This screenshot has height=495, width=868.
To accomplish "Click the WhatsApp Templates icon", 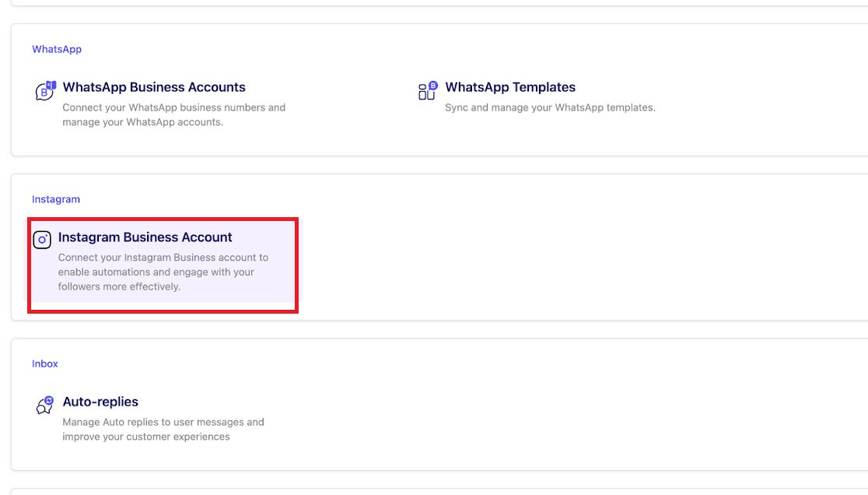I will tap(427, 91).
